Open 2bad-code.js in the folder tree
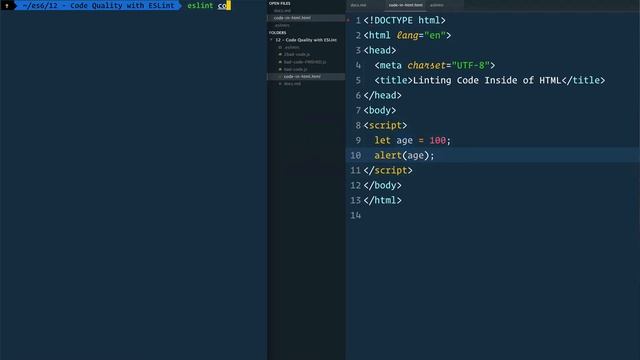 (297, 55)
